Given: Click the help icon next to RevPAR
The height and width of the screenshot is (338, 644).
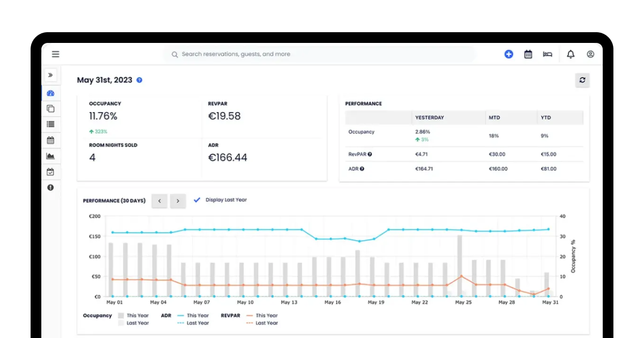Looking at the screenshot, I should click(370, 154).
